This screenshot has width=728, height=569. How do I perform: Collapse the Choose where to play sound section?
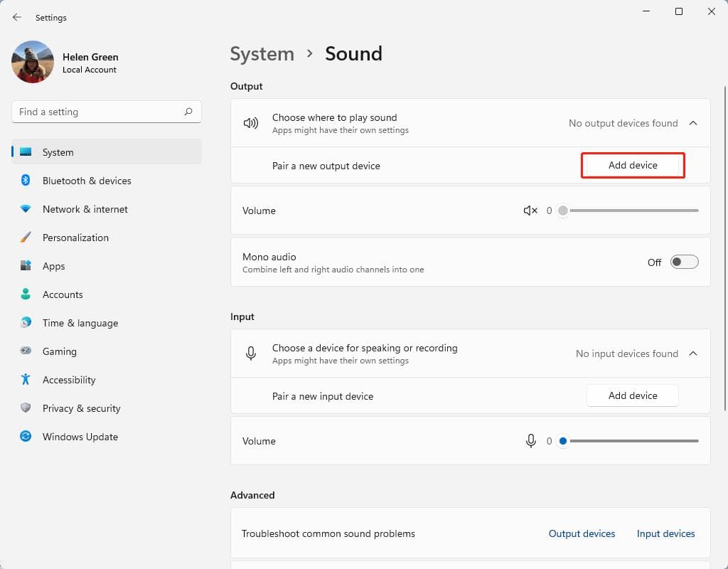point(693,123)
